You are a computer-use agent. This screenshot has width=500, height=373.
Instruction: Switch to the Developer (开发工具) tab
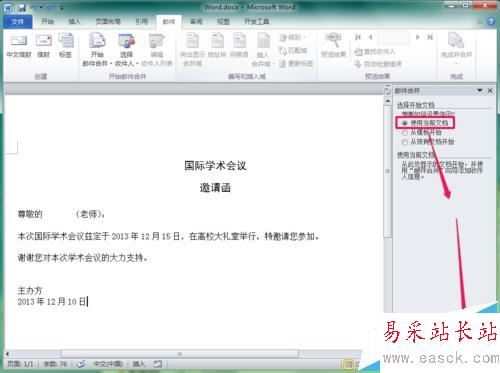(x=257, y=22)
